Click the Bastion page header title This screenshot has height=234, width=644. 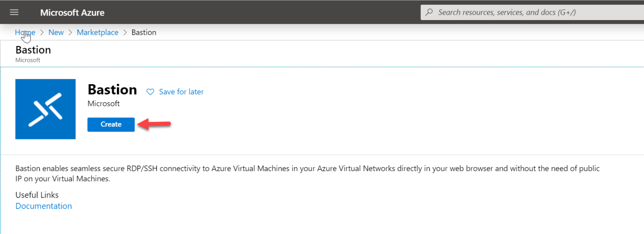[33, 50]
